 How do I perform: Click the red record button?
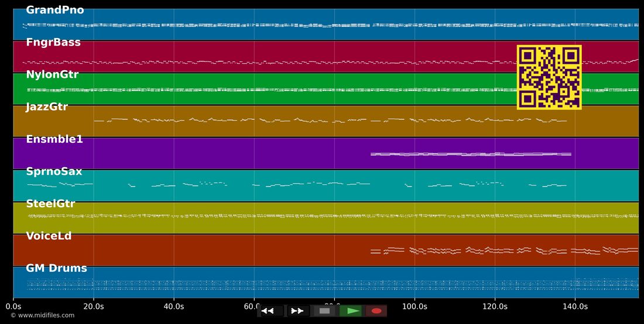click(x=376, y=311)
